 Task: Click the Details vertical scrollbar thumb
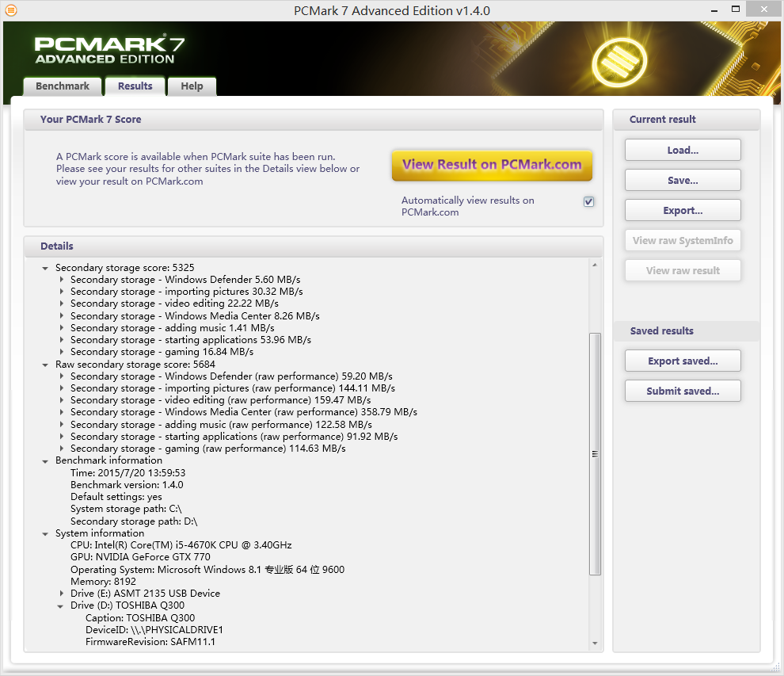click(595, 454)
